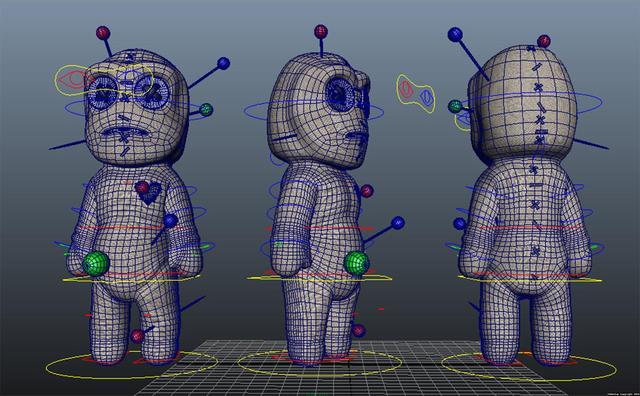The height and width of the screenshot is (396, 640).
Task: Click the red pin head on the side-view doll's chest
Action: pos(367,191)
